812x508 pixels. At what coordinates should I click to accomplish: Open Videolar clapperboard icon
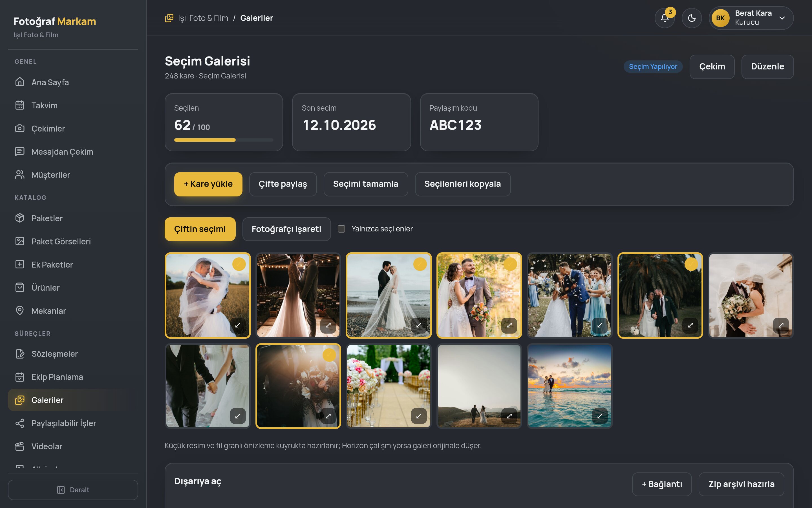click(x=20, y=446)
